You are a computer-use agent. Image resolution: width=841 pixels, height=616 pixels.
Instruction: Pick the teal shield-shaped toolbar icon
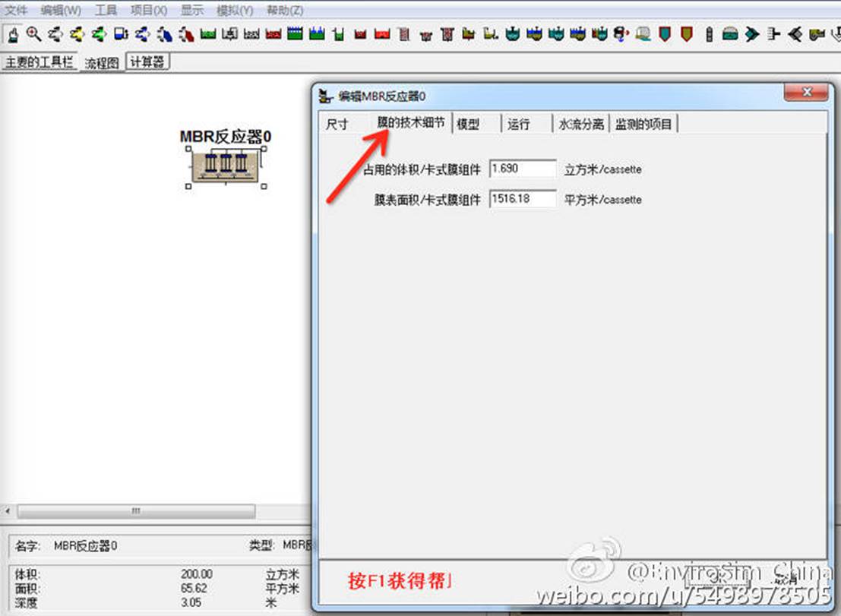pos(665,34)
